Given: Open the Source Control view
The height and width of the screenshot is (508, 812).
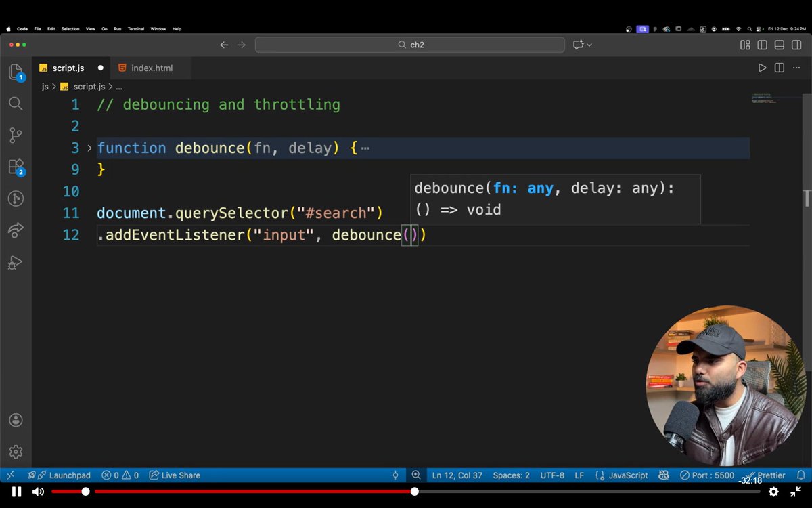Looking at the screenshot, I should (x=16, y=135).
